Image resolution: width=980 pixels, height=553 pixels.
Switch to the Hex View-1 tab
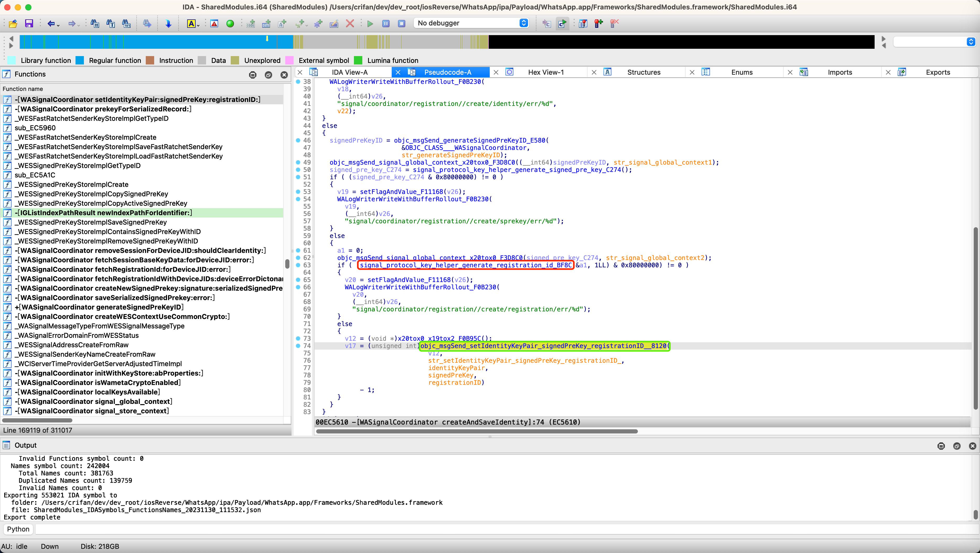click(x=546, y=72)
